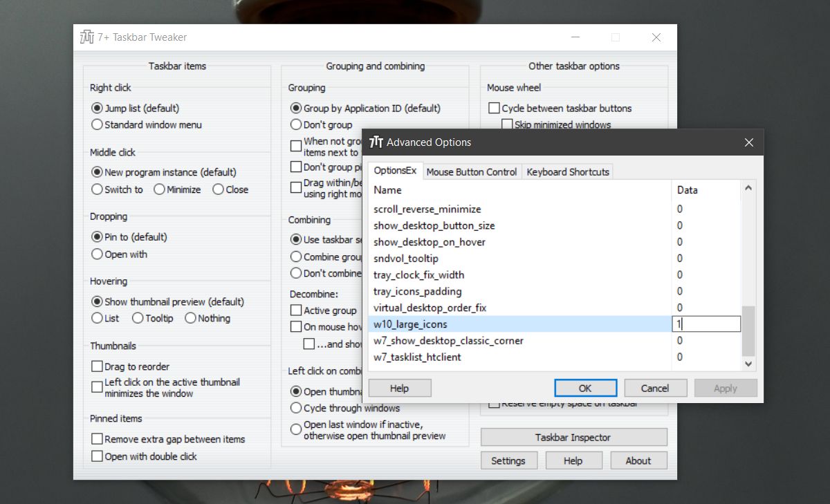
Task: Select "Cycle through windows" option
Action: coord(296,408)
